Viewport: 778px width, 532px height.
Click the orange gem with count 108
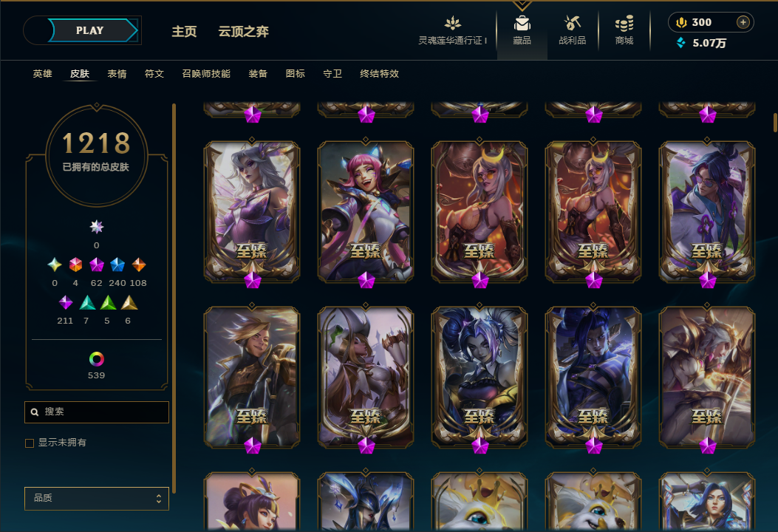pyautogui.click(x=139, y=265)
